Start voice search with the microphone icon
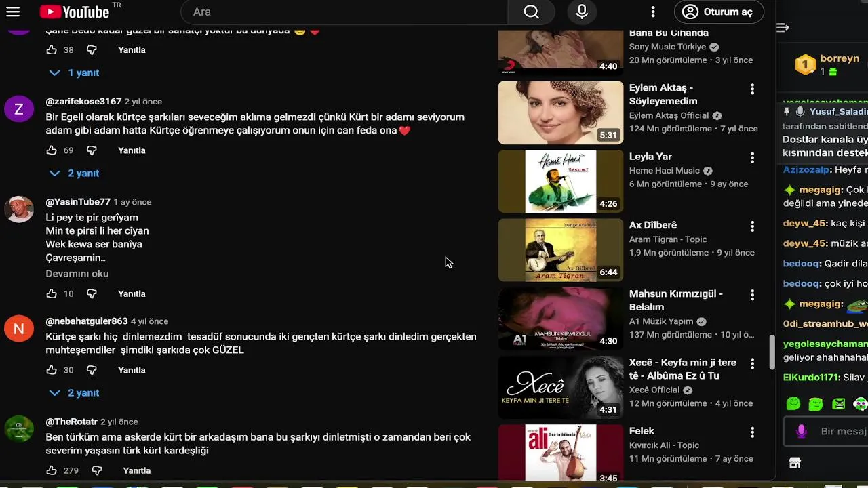The image size is (868, 488). (582, 12)
